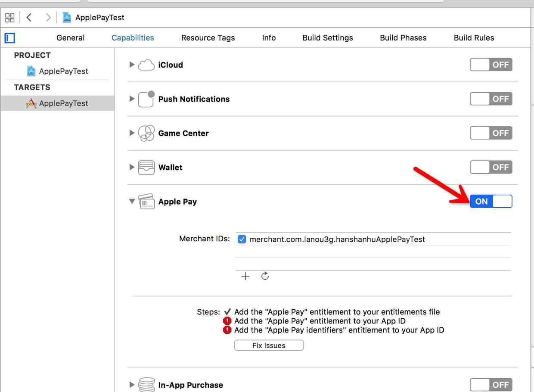The width and height of the screenshot is (534, 392).
Task: Enable Push Notifications switch
Action: [x=491, y=99]
